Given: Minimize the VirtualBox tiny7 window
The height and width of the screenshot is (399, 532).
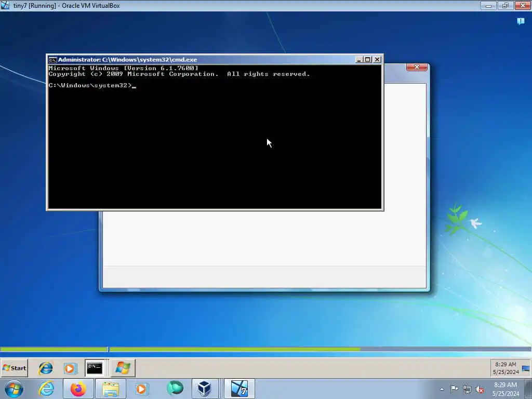Looking at the screenshot, I should pos(488,5).
